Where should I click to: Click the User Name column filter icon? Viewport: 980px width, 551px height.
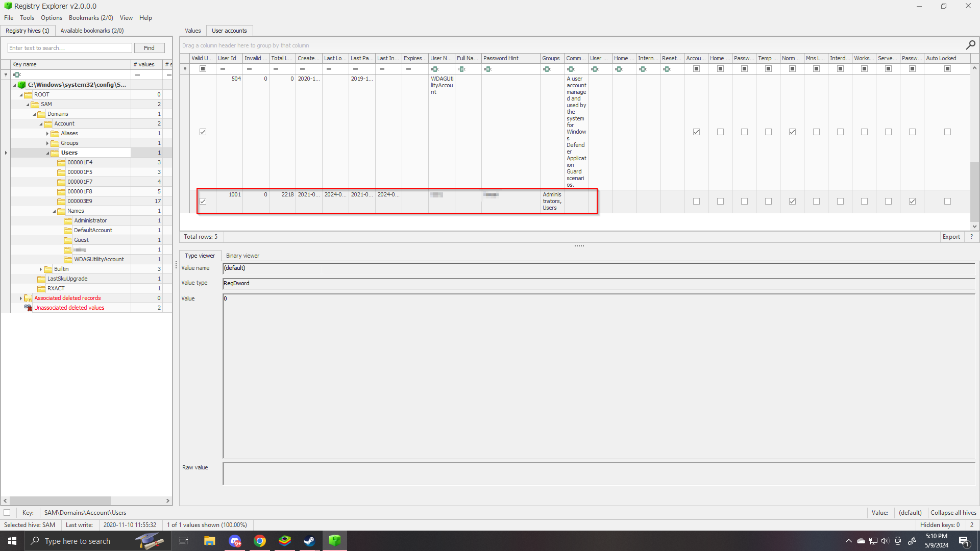435,69
